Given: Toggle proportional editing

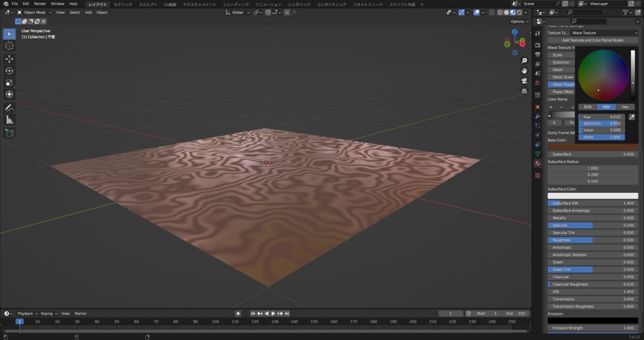Looking at the screenshot, I should coord(287,13).
